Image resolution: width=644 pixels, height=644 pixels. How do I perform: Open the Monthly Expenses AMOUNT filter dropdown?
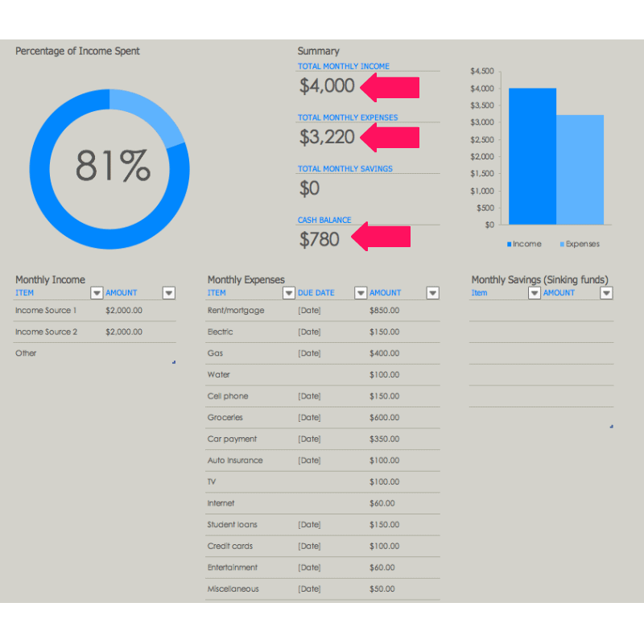point(432,293)
